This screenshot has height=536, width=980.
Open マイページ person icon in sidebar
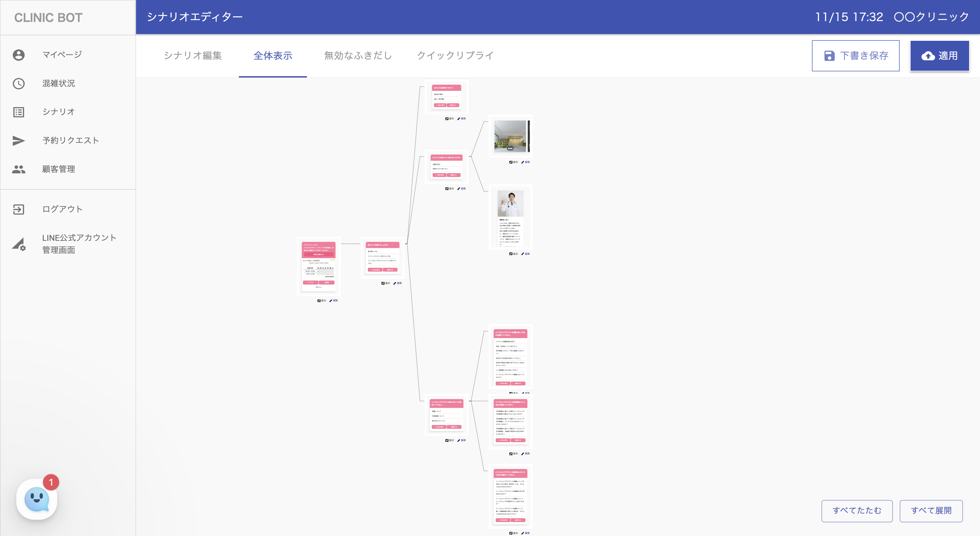19,55
